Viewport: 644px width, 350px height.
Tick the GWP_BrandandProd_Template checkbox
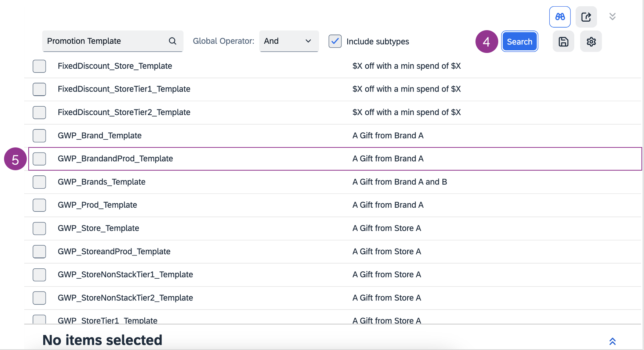tap(39, 159)
